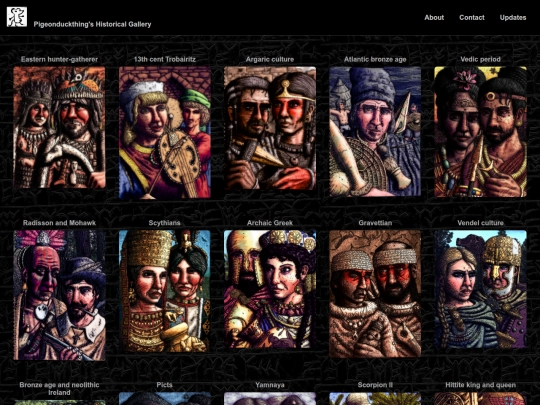Click the Archaic Greek caption
The image size is (540, 405).
[270, 223]
